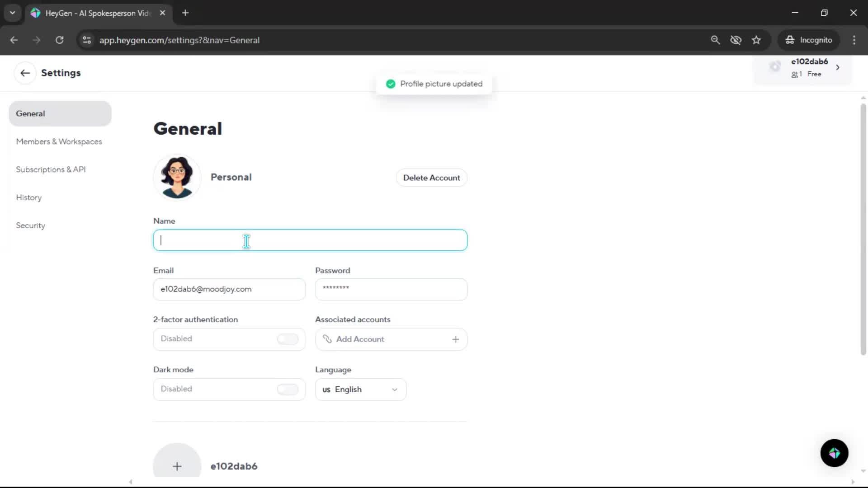The height and width of the screenshot is (488, 868).
Task: Click the back arrow next to Settings
Action: click(25, 73)
